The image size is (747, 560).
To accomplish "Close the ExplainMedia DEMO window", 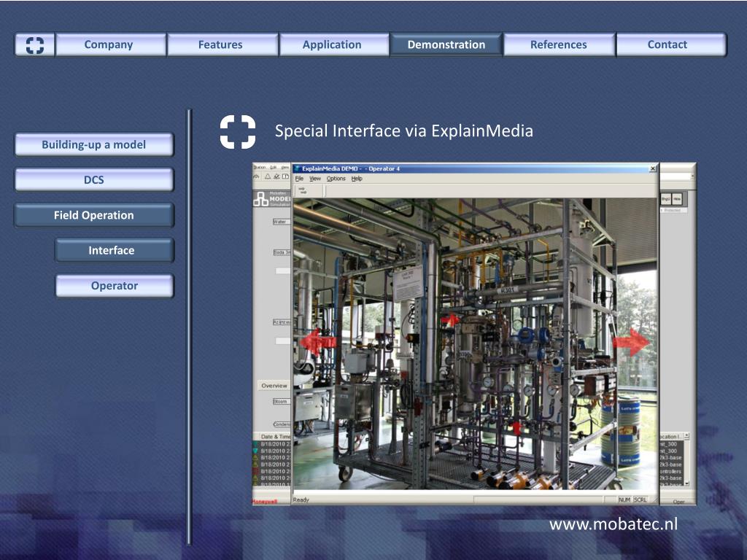I will 653,168.
